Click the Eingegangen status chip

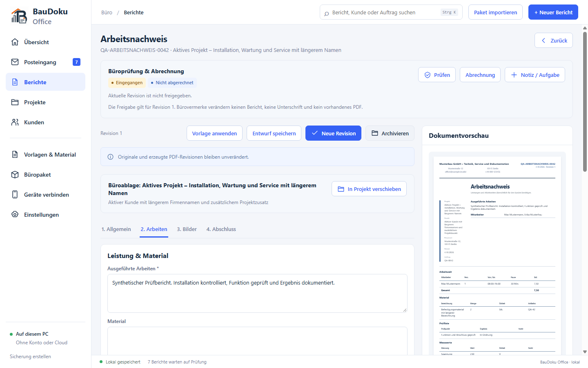tap(127, 83)
